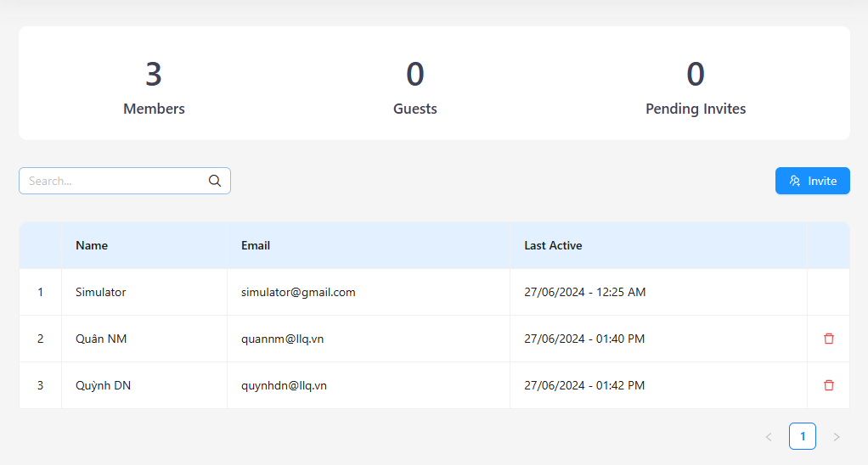The image size is (868, 465).
Task: Click row number 2 cell
Action: pos(41,339)
